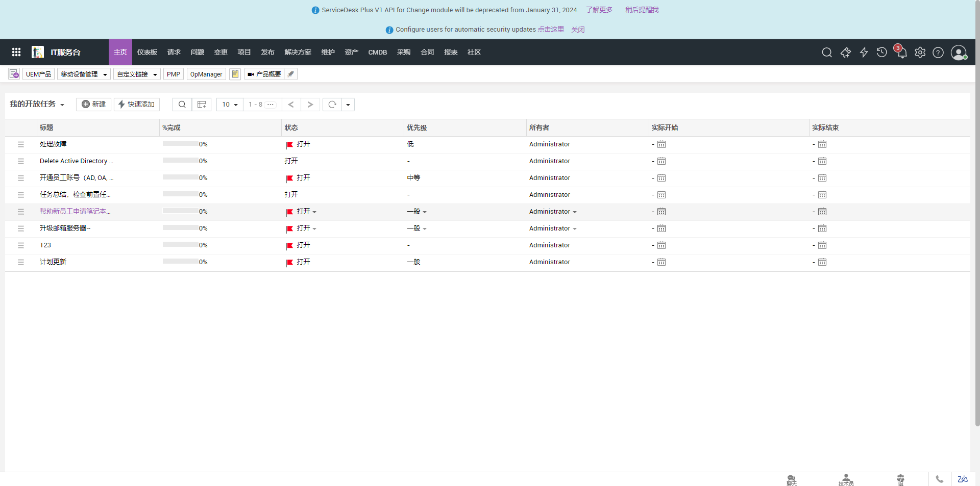980x486 pixels.
Task: Open status dropdown for 升级邮箱服务器 task
Action: pos(314,229)
